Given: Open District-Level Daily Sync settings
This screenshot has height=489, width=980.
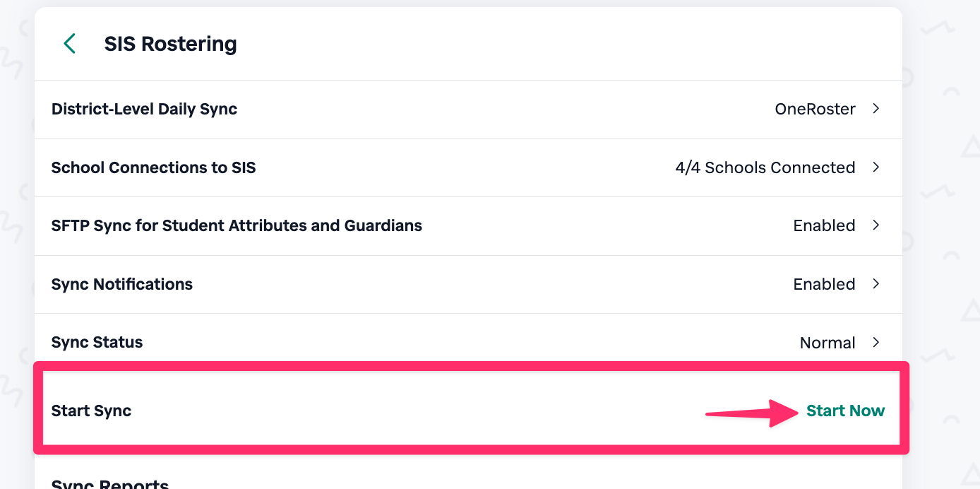Looking at the screenshot, I should (x=144, y=110).
